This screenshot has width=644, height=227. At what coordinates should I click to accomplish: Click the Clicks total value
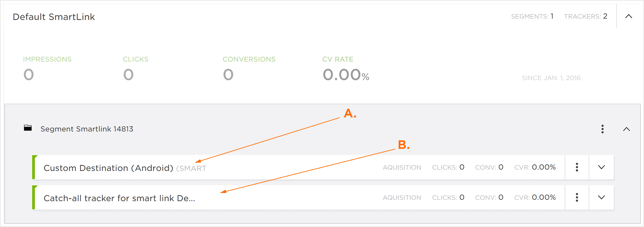point(128,75)
